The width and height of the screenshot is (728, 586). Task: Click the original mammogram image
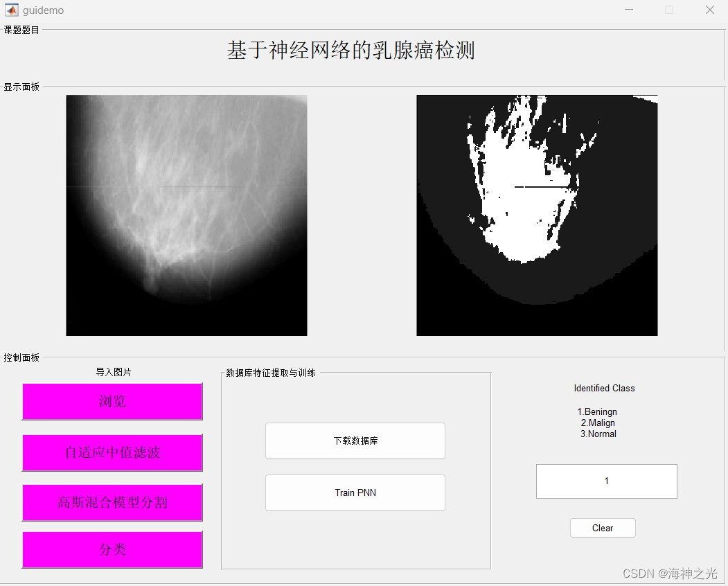[x=186, y=215]
